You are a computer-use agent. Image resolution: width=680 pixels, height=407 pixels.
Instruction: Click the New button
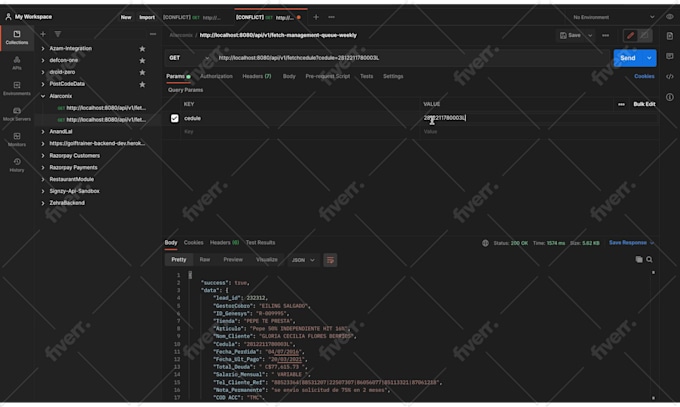[126, 17]
